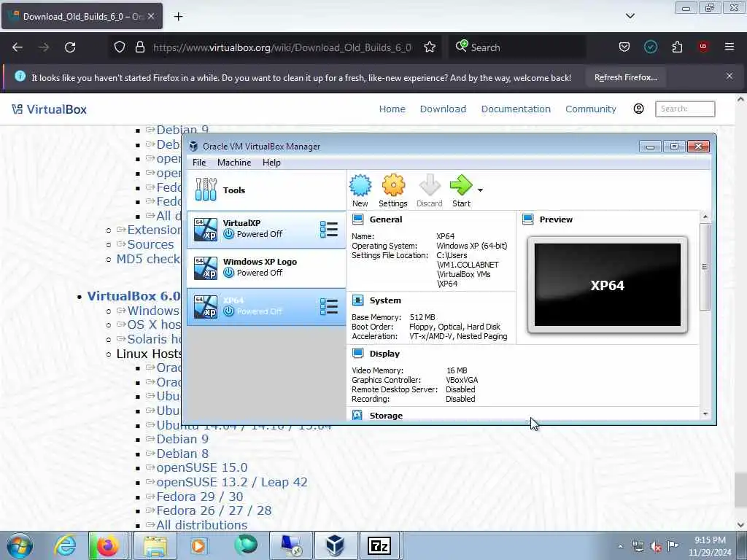This screenshot has width=747, height=560.
Task: Click the tracking protection shield icon
Action: coord(120,47)
